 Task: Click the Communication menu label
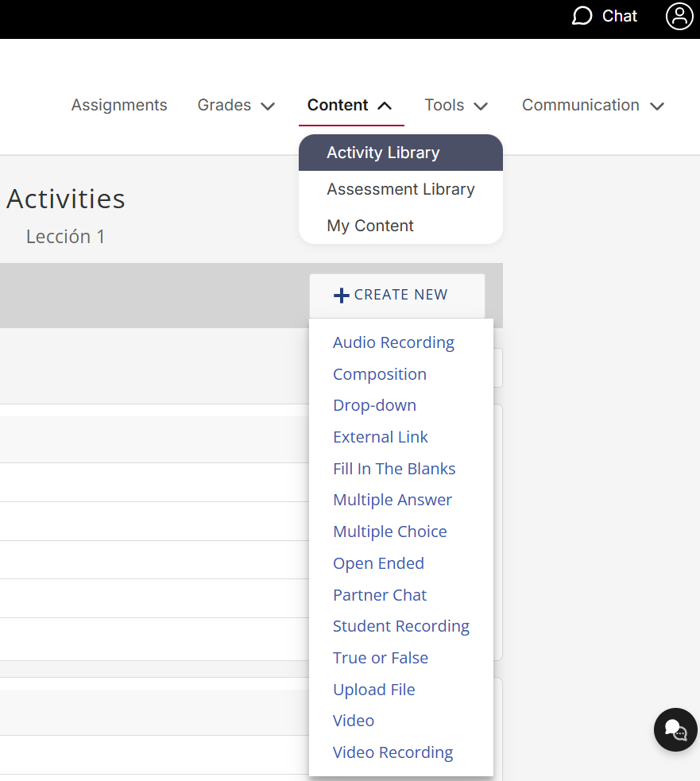coord(581,105)
